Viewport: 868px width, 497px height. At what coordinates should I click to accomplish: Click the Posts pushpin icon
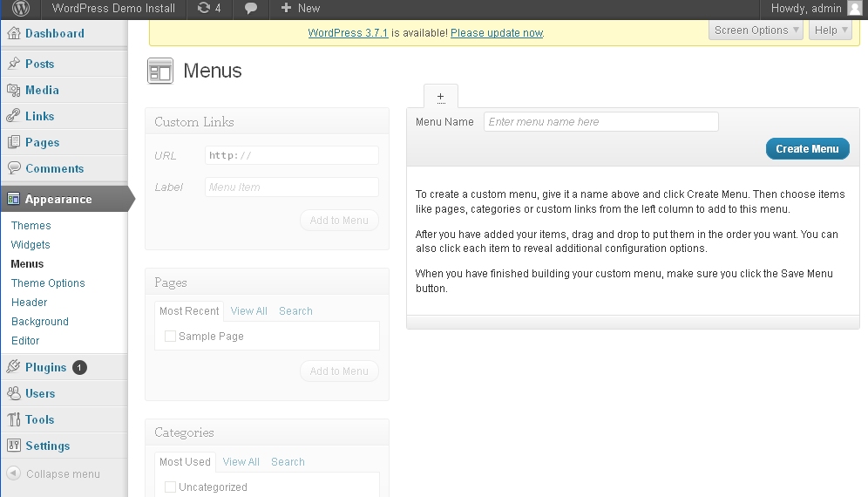pos(14,64)
